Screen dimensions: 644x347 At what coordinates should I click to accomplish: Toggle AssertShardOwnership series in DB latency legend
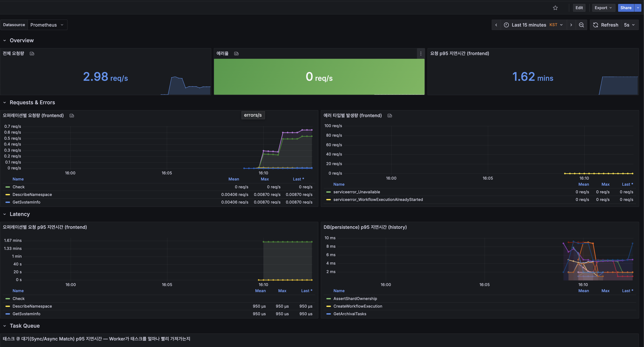355,299
